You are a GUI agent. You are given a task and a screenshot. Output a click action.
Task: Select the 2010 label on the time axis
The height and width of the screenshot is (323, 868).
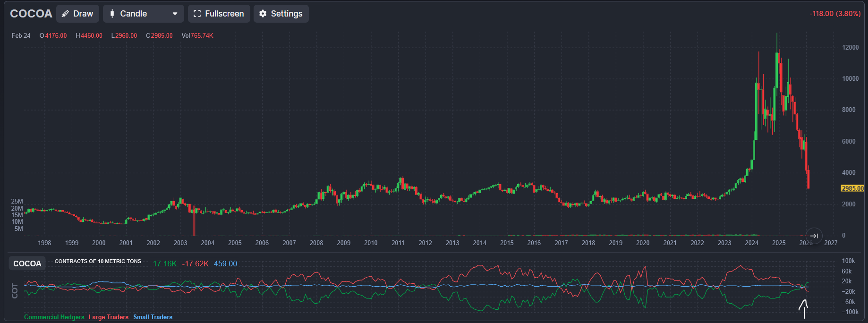click(x=371, y=243)
